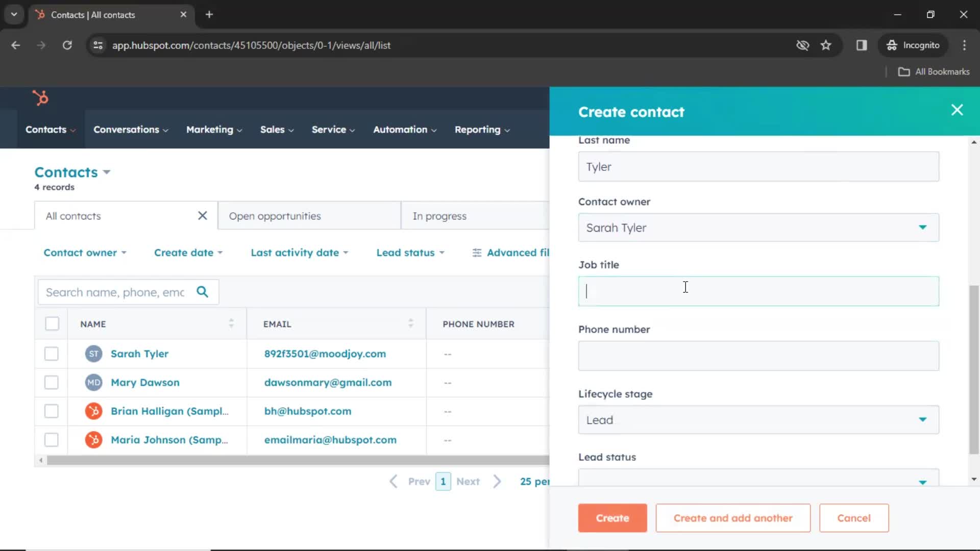
Task: Click the Sarah Tyler contact link
Action: pyautogui.click(x=139, y=353)
